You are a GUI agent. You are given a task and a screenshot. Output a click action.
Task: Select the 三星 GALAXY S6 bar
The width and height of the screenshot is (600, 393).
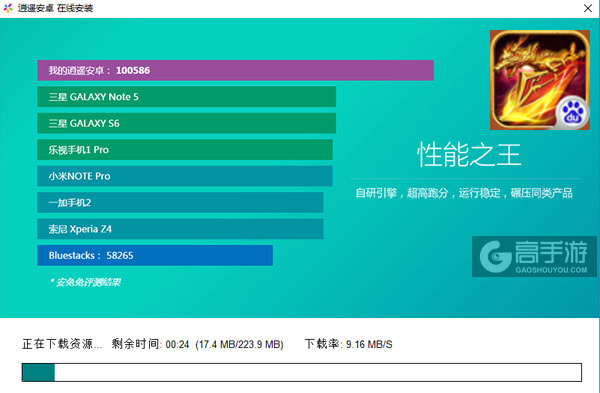187,123
